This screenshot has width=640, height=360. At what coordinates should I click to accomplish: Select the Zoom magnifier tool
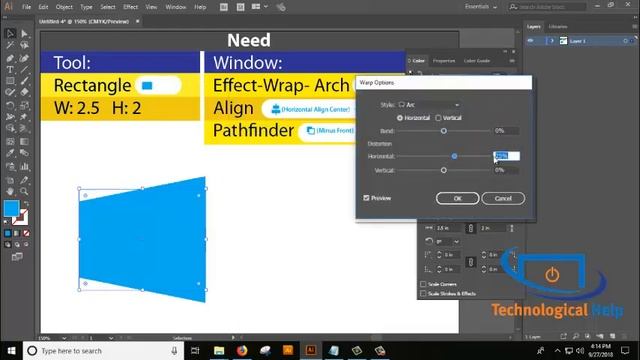24,191
